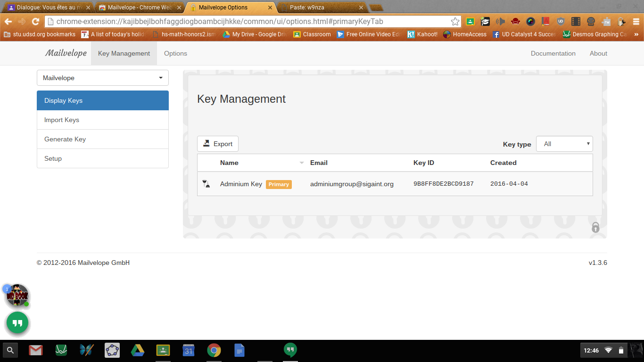Open the launcher search button on the shelf
644x362 pixels.
tap(10, 350)
